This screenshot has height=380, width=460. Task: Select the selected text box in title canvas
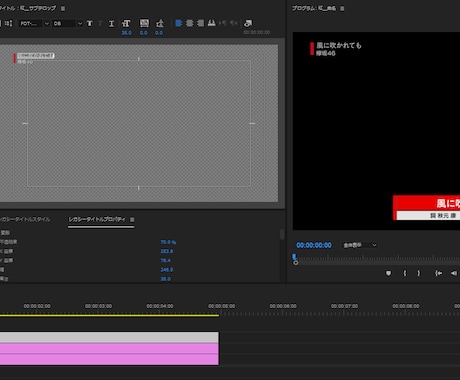[36, 56]
